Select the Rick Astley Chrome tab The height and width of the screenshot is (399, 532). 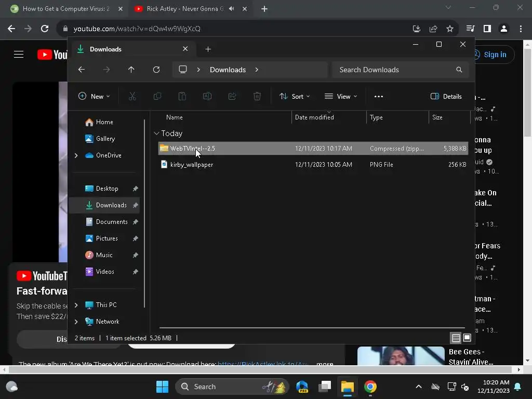click(x=185, y=9)
